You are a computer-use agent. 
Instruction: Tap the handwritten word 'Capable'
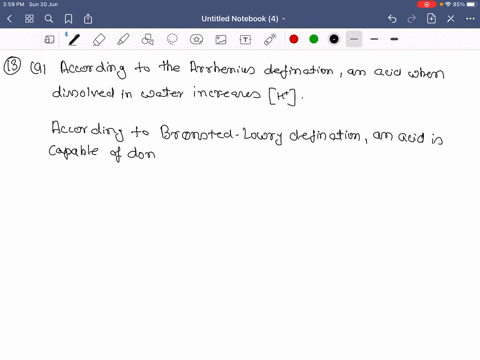[74, 151]
